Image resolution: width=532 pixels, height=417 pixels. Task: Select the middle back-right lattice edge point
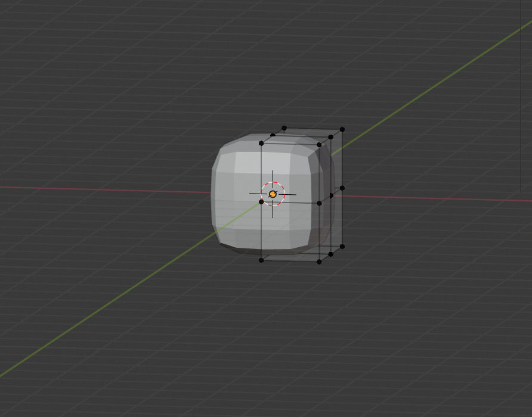[342, 188]
